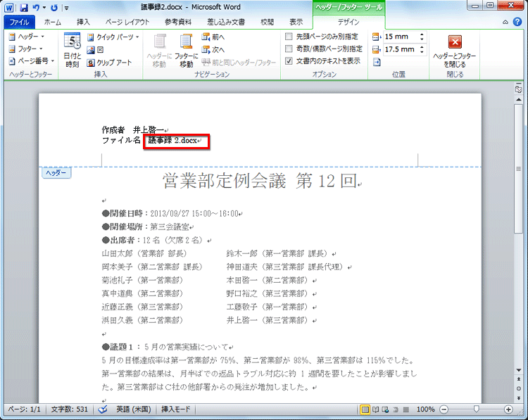528x420 pixels.
Task: Click the 英語 (米国) language indicator
Action: [x=134, y=409]
